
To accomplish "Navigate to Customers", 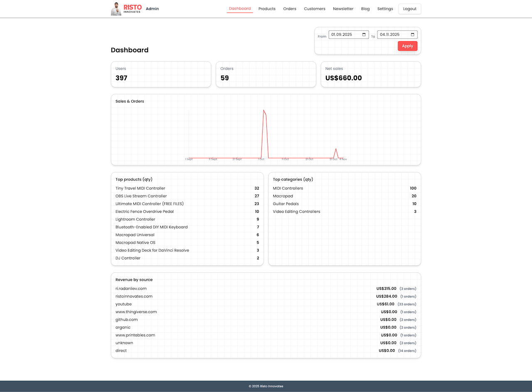I will point(315,9).
